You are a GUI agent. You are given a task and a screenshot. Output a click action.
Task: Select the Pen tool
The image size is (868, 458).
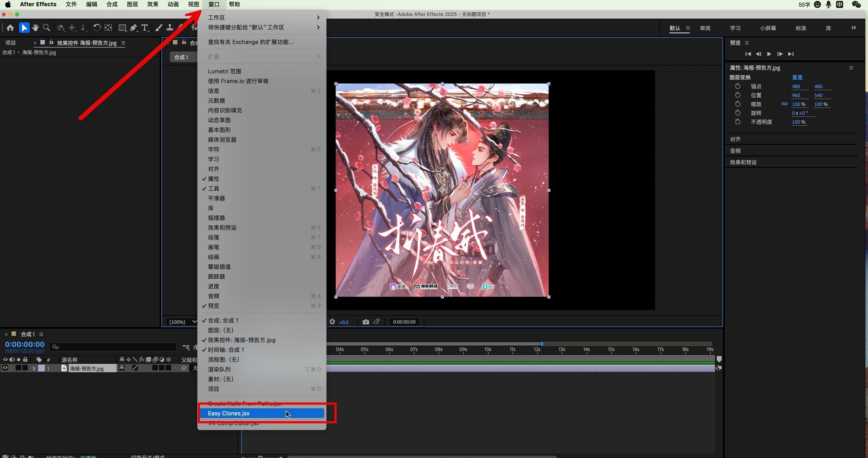pos(134,28)
